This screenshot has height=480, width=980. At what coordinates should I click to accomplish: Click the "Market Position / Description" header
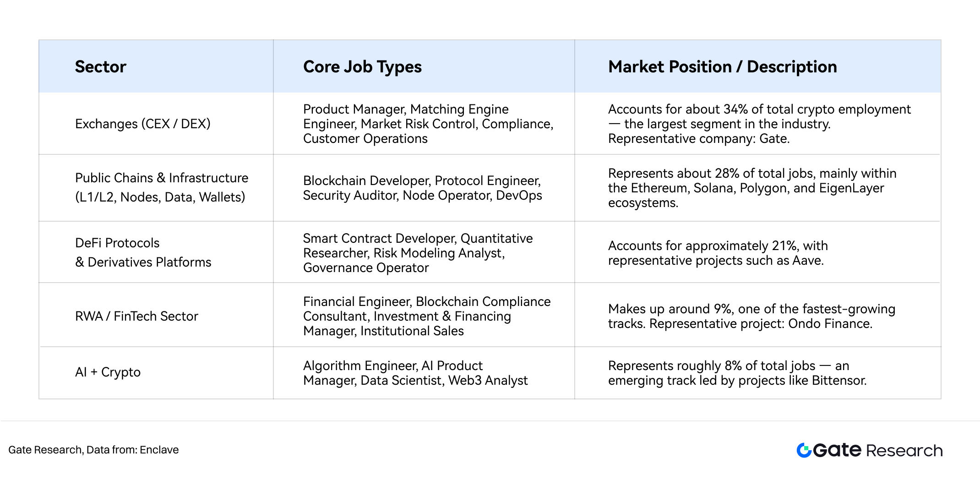722,67
